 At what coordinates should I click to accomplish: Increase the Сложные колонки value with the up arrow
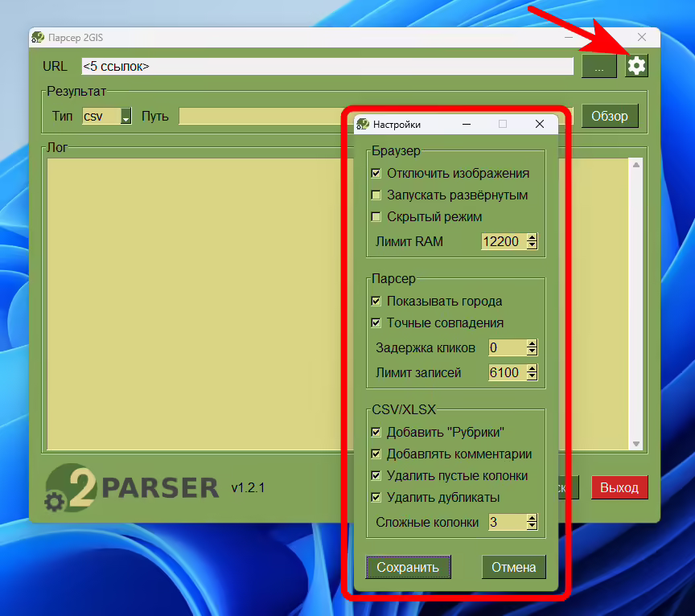(532, 518)
